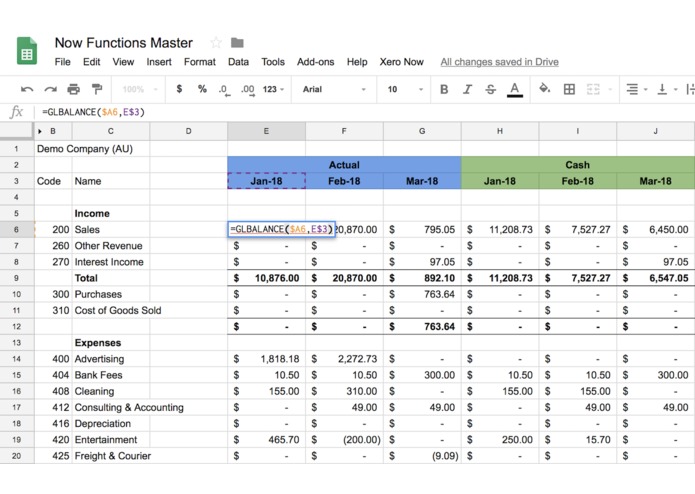
Task: Open the zoom 100% dropdown
Action: [x=140, y=89]
